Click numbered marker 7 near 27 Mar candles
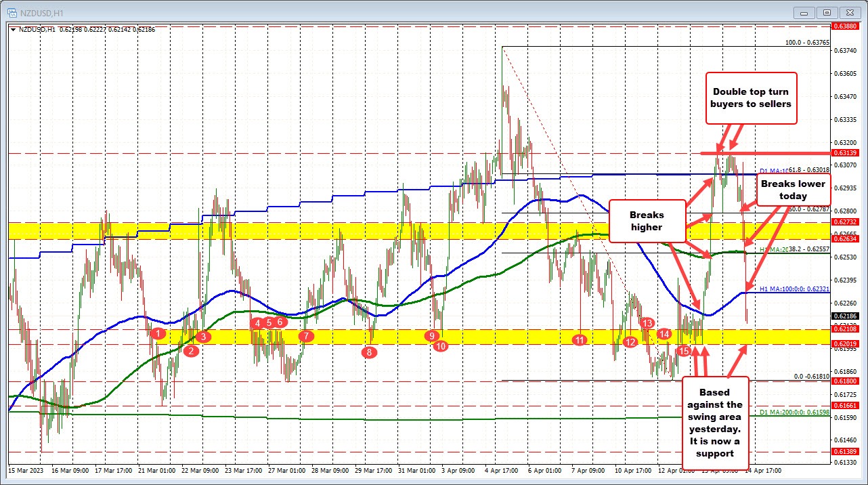The height and width of the screenshot is (485, 868). coord(306,335)
